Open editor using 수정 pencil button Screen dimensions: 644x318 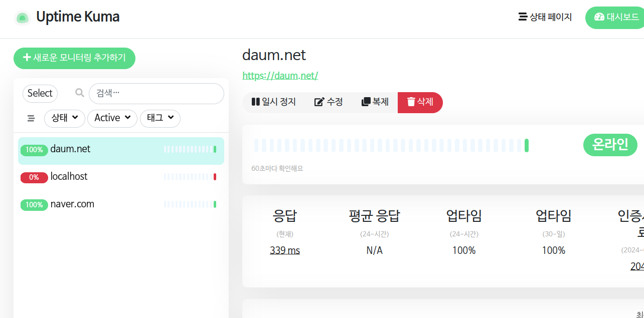tap(329, 102)
